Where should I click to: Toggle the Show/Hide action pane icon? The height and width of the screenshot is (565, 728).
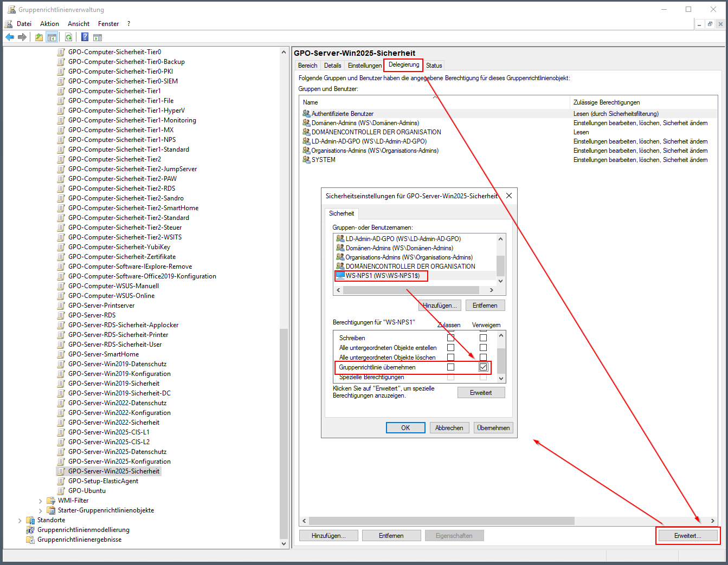click(98, 37)
